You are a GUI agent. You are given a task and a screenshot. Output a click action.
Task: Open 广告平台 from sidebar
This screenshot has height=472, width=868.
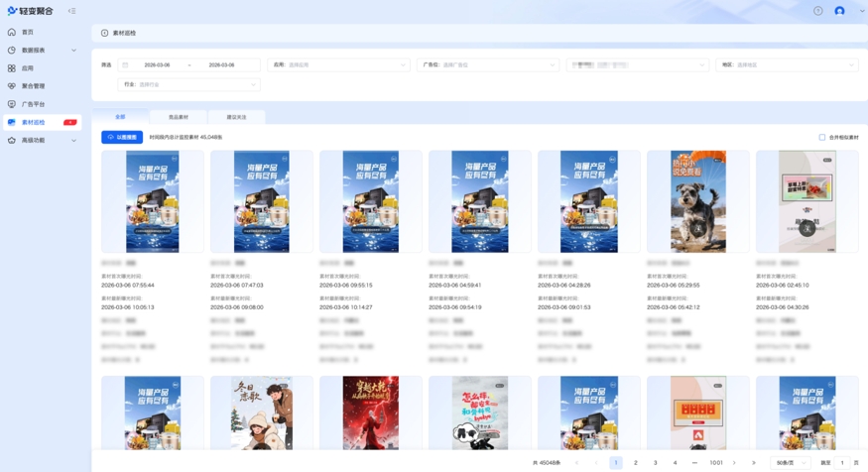coord(33,104)
